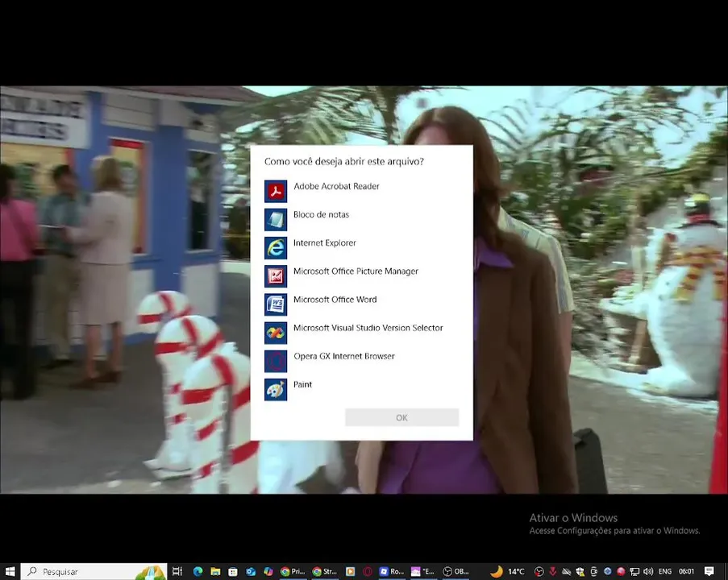Click the Paint label

(302, 384)
